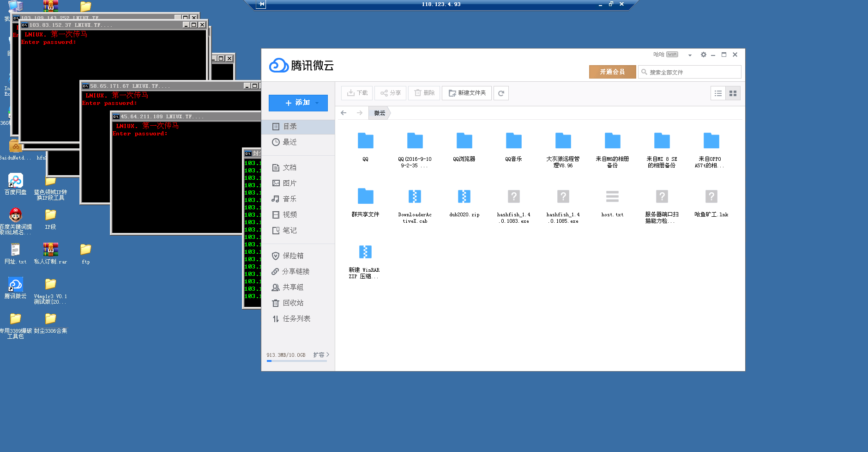Click the storage usage progress bar

click(x=297, y=361)
